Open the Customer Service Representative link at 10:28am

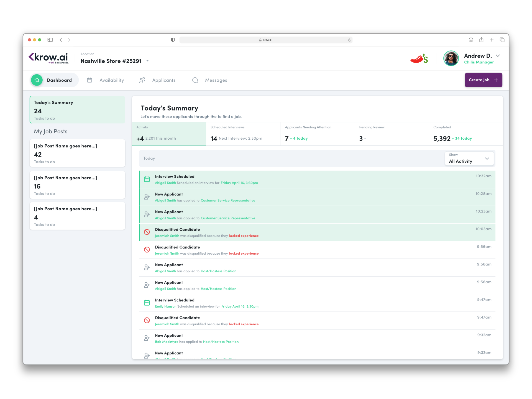pos(228,201)
